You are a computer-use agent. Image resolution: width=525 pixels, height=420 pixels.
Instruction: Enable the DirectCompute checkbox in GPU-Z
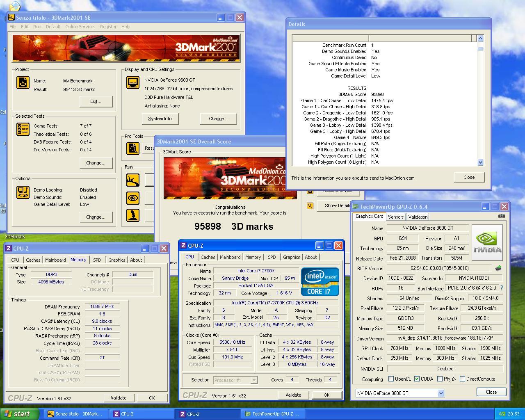pos(462,379)
